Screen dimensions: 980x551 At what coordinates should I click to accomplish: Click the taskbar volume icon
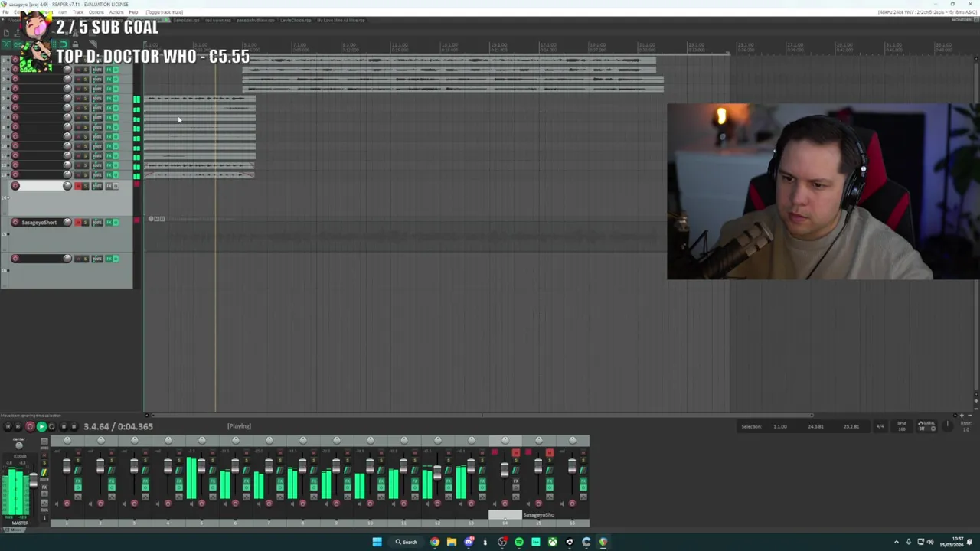point(930,542)
